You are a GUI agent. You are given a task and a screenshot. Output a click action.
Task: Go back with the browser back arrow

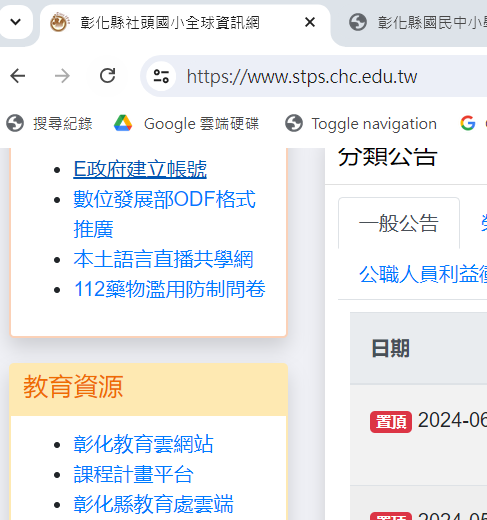pyautogui.click(x=18, y=76)
